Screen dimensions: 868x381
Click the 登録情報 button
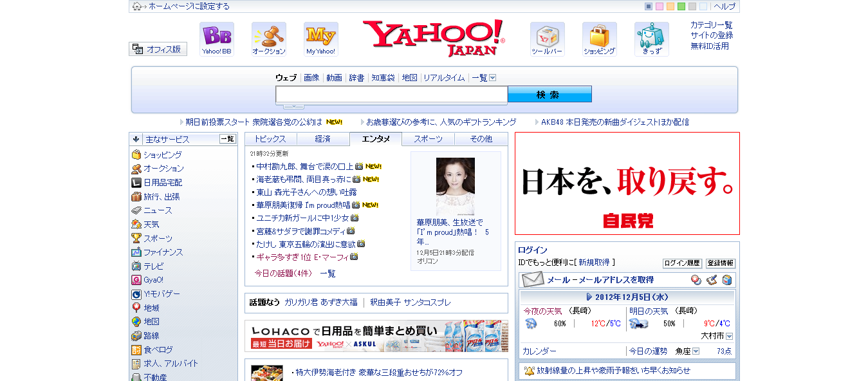(x=721, y=263)
